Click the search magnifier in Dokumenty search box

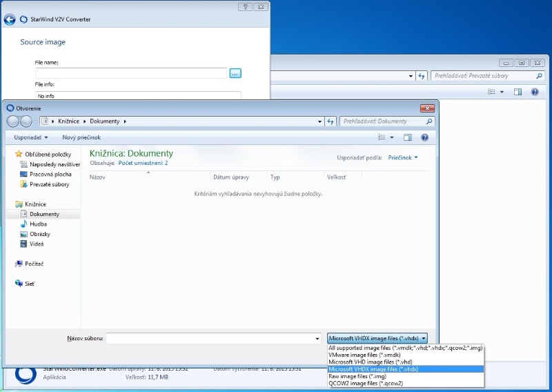point(429,121)
